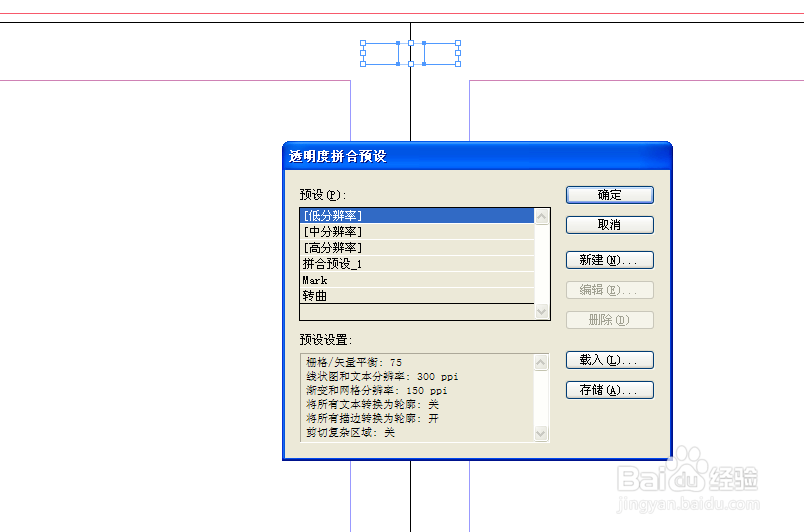Viewport: 804px width, 532px height.
Task: Click the 剪切复杂区域: 关 line
Action: 350,433
